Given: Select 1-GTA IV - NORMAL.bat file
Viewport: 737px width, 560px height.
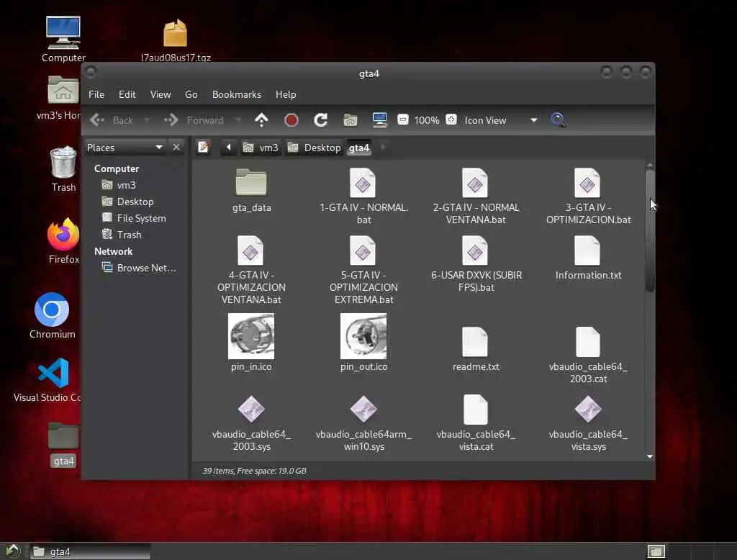Looking at the screenshot, I should tap(363, 196).
